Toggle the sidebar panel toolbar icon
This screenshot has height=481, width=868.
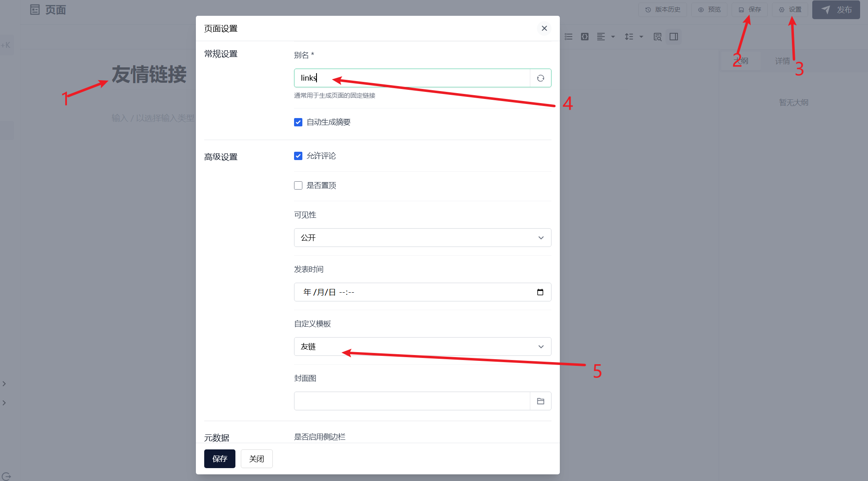[674, 37]
